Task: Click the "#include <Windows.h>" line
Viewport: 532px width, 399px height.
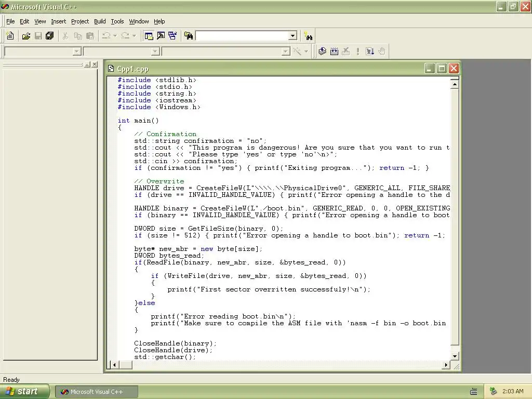Action: tap(159, 107)
